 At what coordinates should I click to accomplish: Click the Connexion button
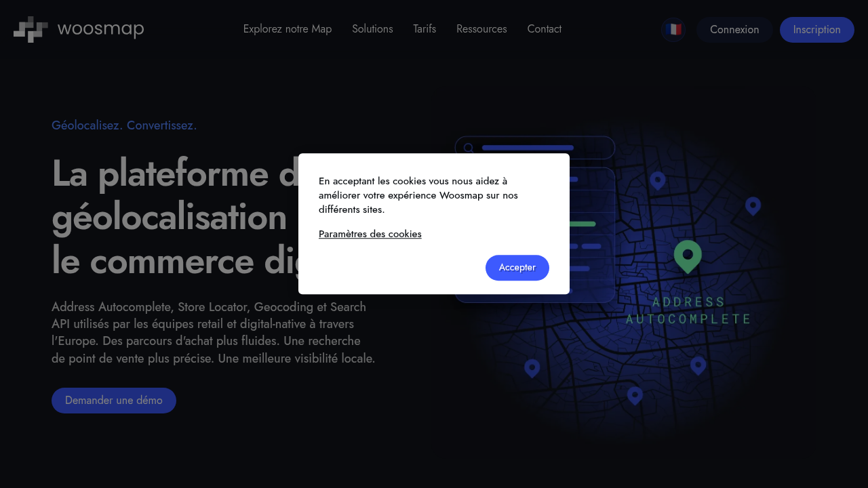coord(734,30)
